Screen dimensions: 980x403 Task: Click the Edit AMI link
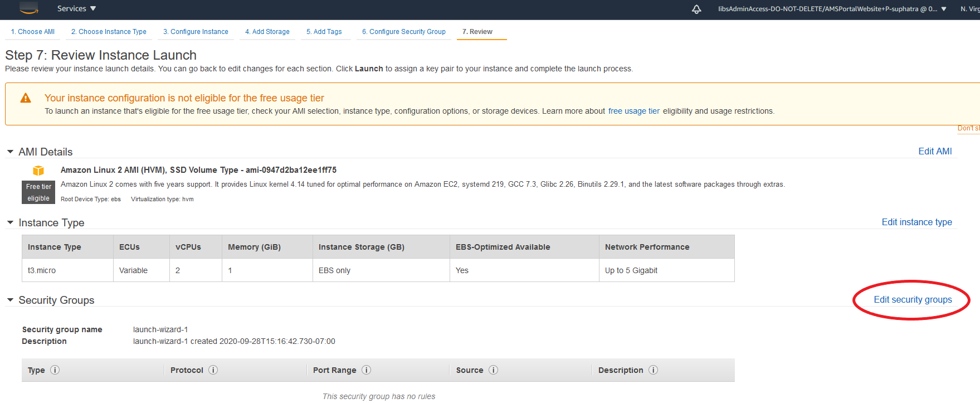tap(934, 152)
